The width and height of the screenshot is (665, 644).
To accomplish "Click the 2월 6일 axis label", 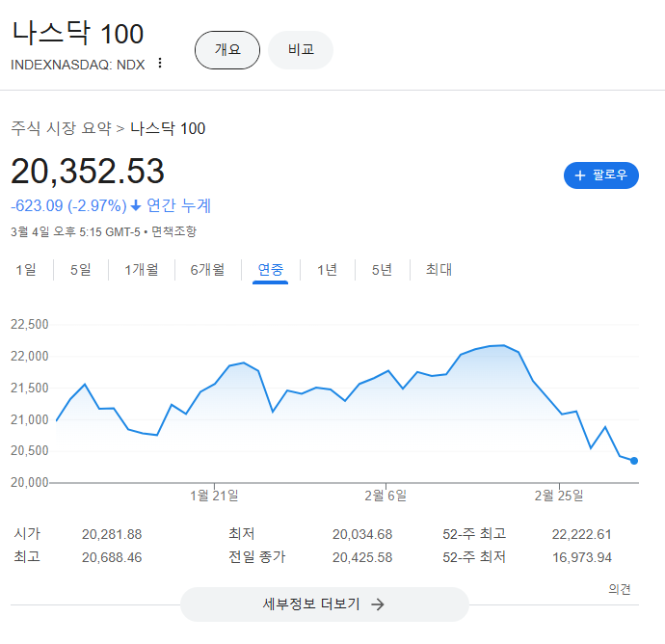I will 386,496.
